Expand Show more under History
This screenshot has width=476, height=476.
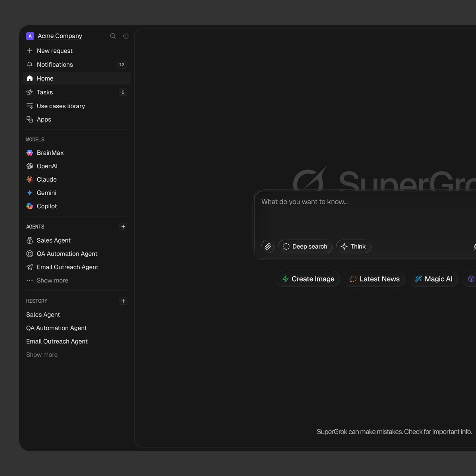[x=42, y=355]
